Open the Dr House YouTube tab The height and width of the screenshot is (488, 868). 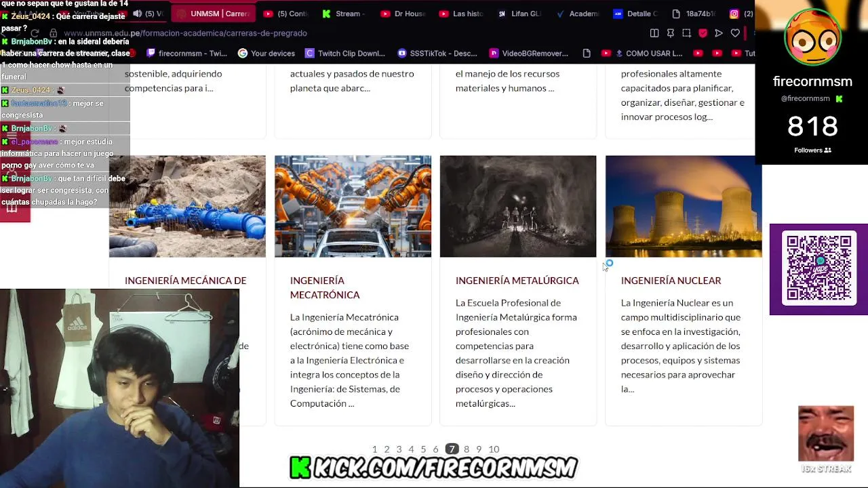[403, 14]
